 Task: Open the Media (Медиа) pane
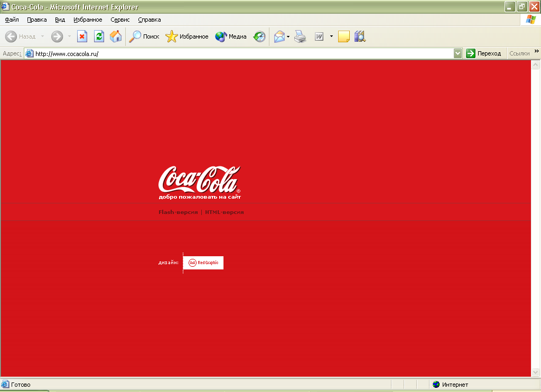coord(230,36)
